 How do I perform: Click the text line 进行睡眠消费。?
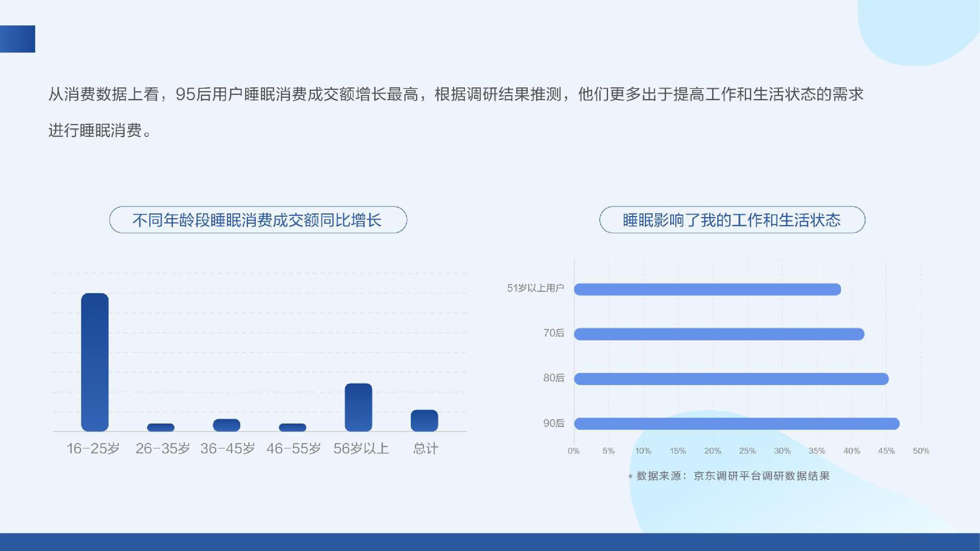point(100,131)
